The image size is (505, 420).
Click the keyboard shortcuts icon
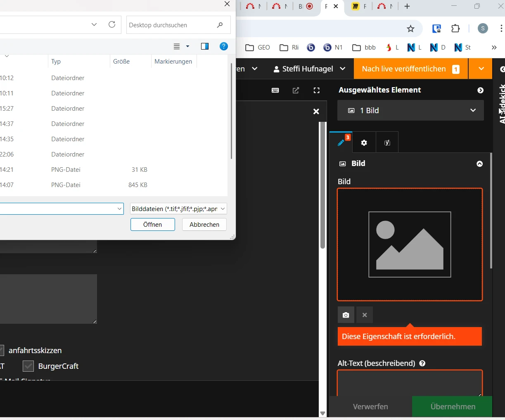coord(275,90)
